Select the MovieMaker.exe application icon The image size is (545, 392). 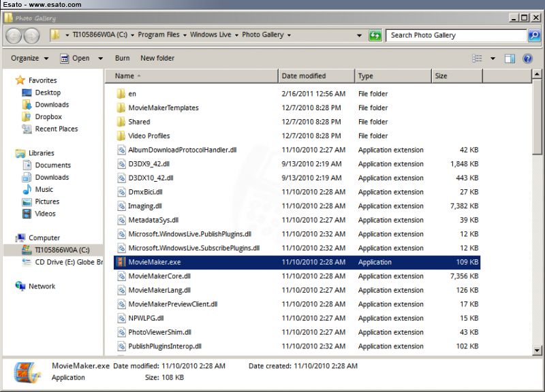pos(121,262)
